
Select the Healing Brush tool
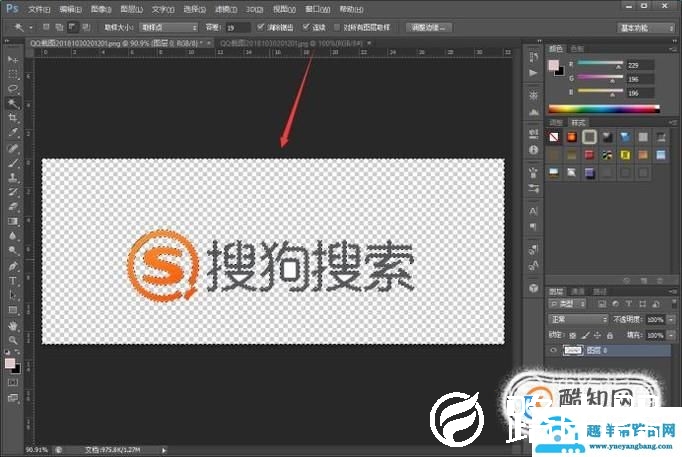click(13, 148)
